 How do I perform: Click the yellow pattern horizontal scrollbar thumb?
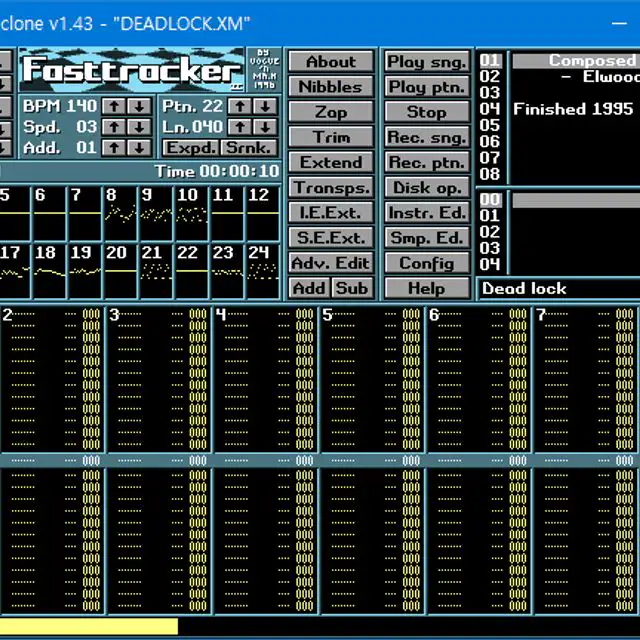pyautogui.click(x=89, y=627)
